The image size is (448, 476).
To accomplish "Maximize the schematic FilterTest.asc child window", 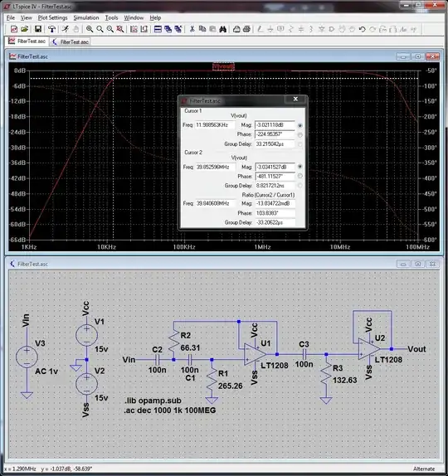I will tap(418, 264).
